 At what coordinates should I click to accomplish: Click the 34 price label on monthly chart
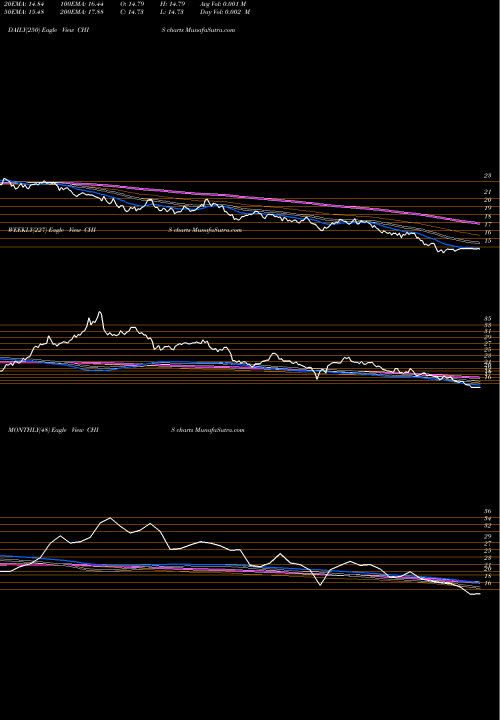click(x=488, y=519)
